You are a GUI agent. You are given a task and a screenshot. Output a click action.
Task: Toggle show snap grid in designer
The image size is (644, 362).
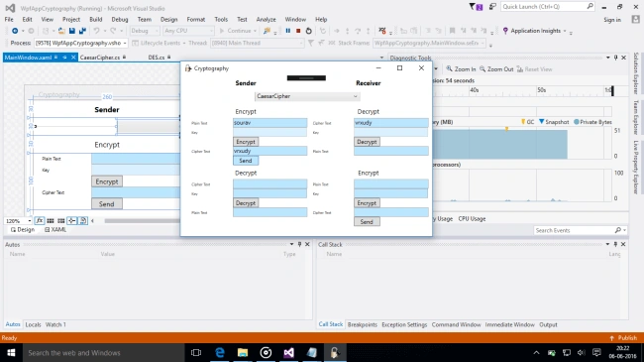[51, 220]
